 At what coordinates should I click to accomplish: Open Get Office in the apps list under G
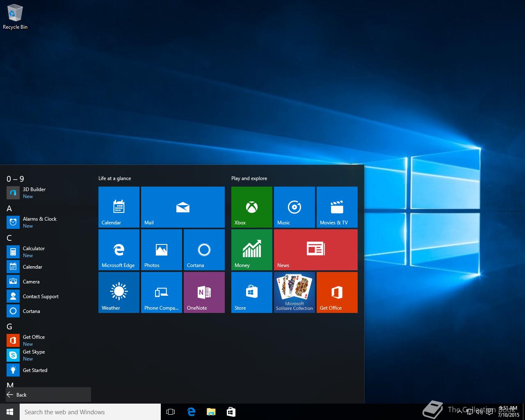pos(48,340)
